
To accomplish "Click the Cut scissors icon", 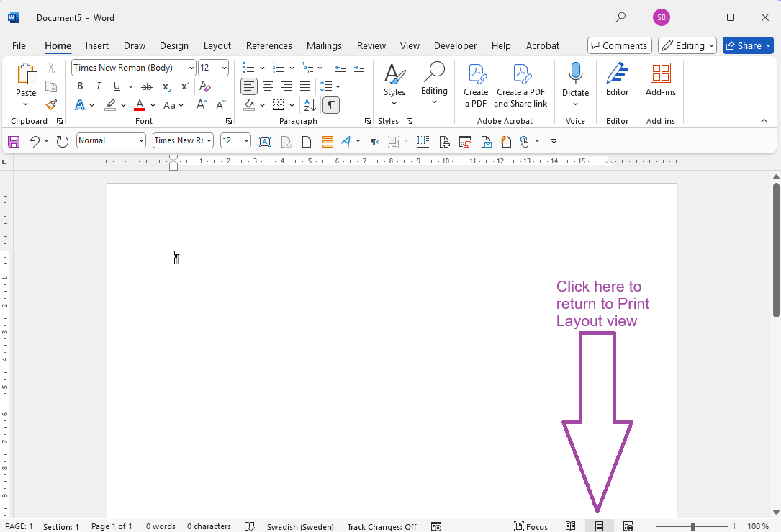I will pos(51,68).
